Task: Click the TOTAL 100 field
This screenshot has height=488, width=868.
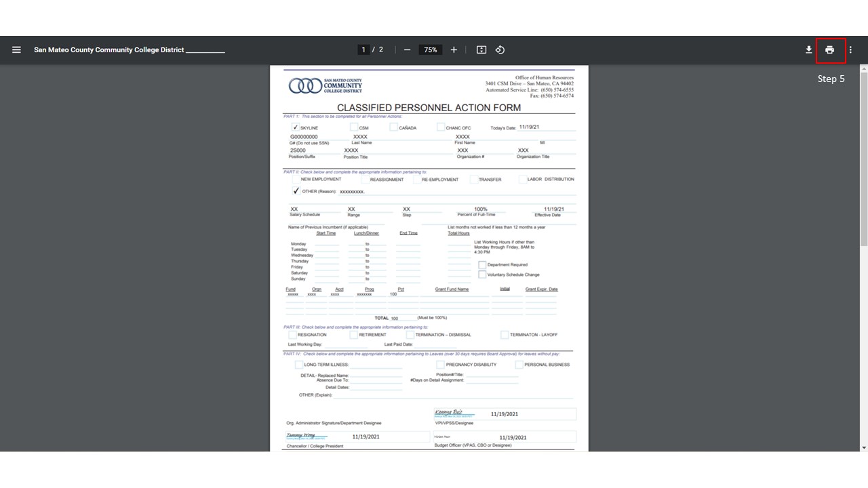Action: 403,318
